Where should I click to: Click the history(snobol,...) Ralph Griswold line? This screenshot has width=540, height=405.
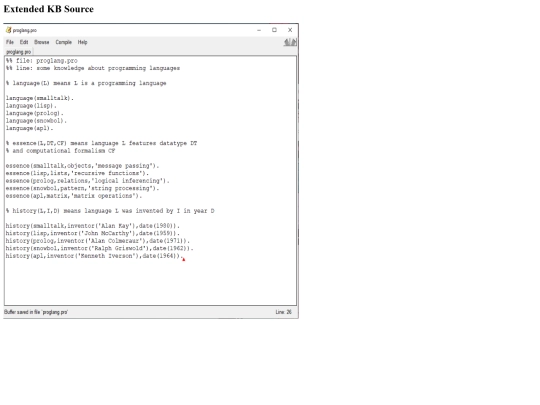coord(100,248)
